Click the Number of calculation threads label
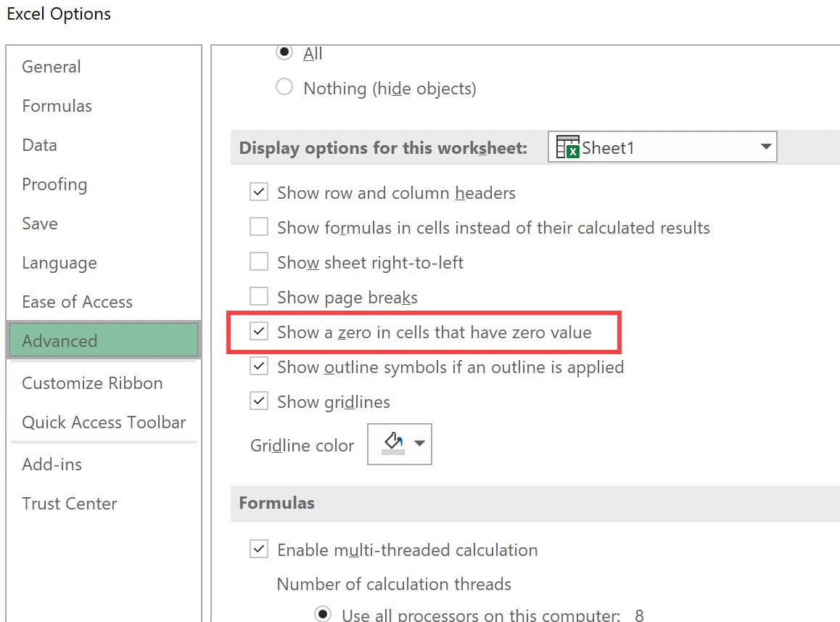The height and width of the screenshot is (622, 840). click(x=394, y=584)
